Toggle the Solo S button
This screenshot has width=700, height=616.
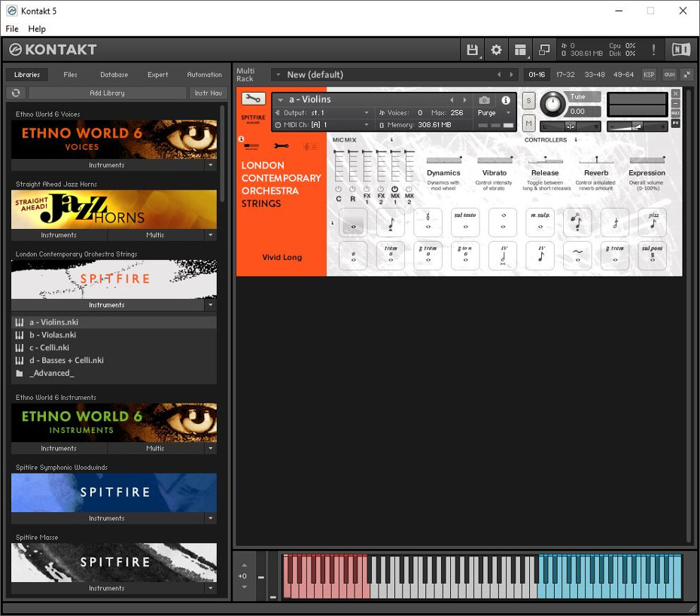pos(528,101)
